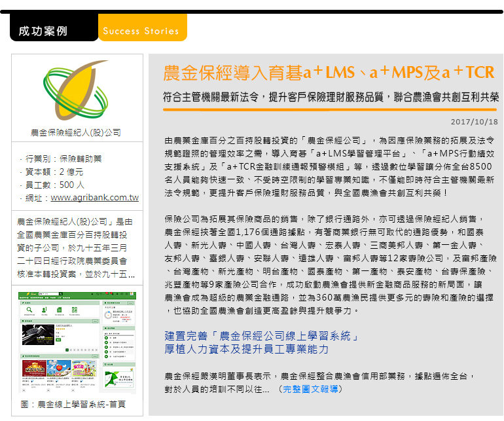Click the company name 農金保險經紀人(股)公司
Image resolution: width=504 pixels, height=421 pixels.
tap(76, 132)
